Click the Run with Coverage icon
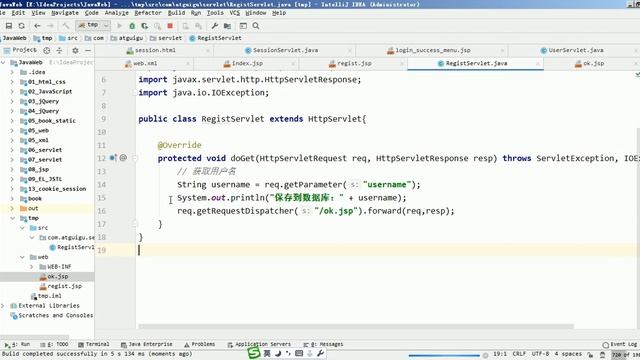The height and width of the screenshot is (360, 640). pos(144,26)
